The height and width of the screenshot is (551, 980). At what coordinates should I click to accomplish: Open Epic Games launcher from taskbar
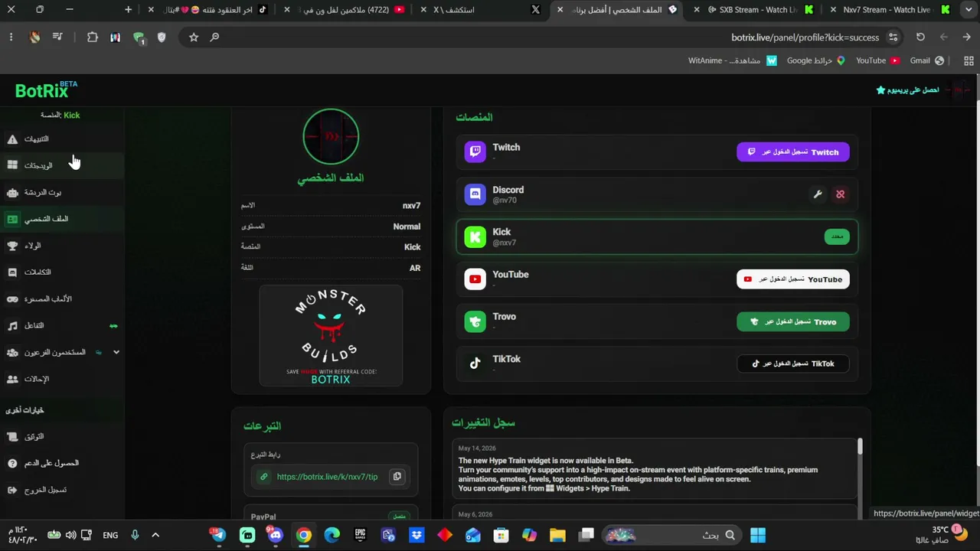click(x=360, y=536)
